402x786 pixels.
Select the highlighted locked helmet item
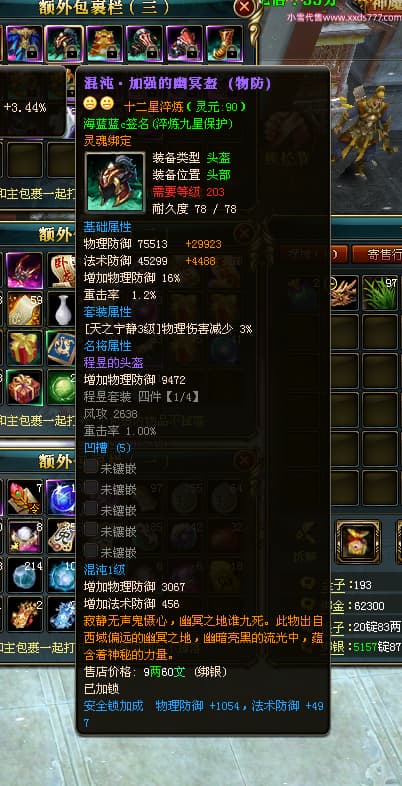64,44
